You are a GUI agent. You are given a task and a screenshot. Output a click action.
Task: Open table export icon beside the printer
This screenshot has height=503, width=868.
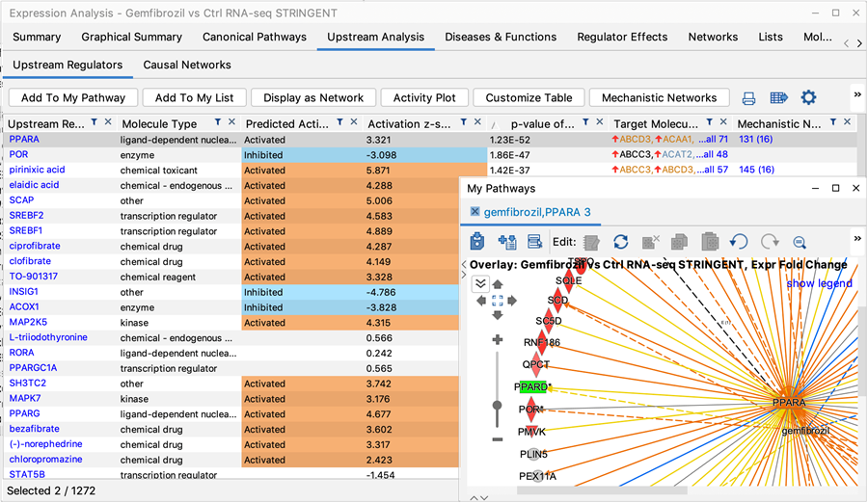pyautogui.click(x=779, y=98)
